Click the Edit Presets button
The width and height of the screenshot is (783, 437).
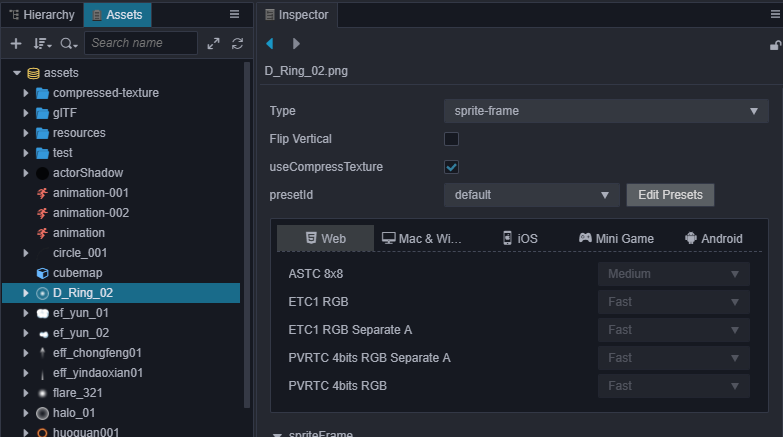[670, 195]
